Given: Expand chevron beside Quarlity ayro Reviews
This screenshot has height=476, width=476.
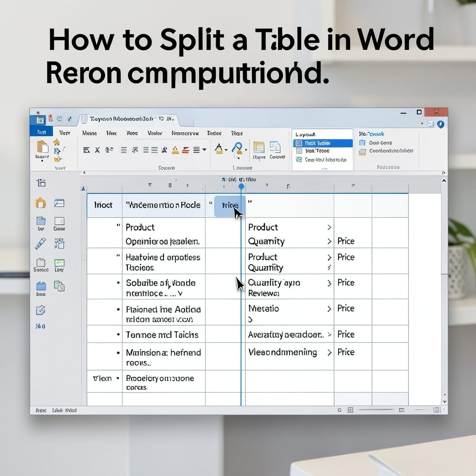Looking at the screenshot, I should pyautogui.click(x=330, y=283).
